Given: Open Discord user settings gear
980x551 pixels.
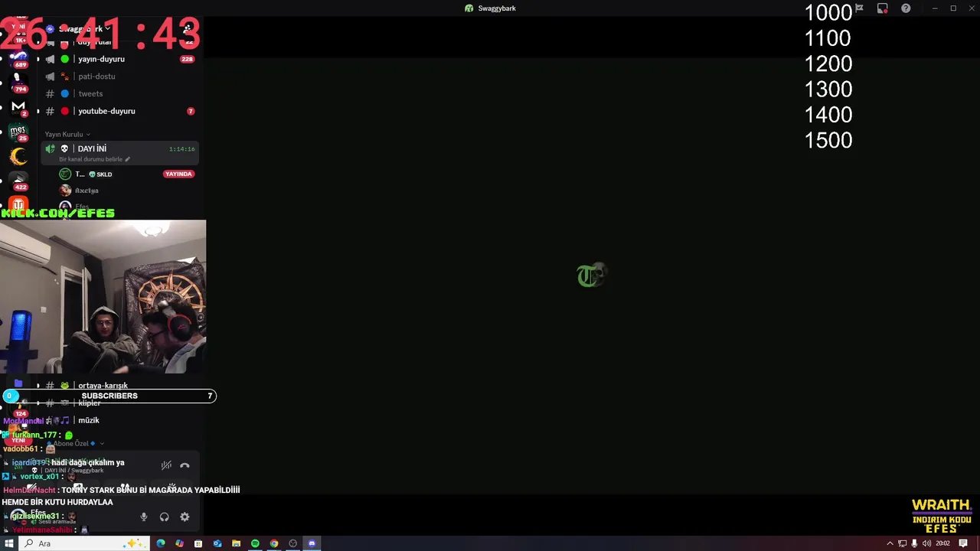Looking at the screenshot, I should click(x=185, y=517).
